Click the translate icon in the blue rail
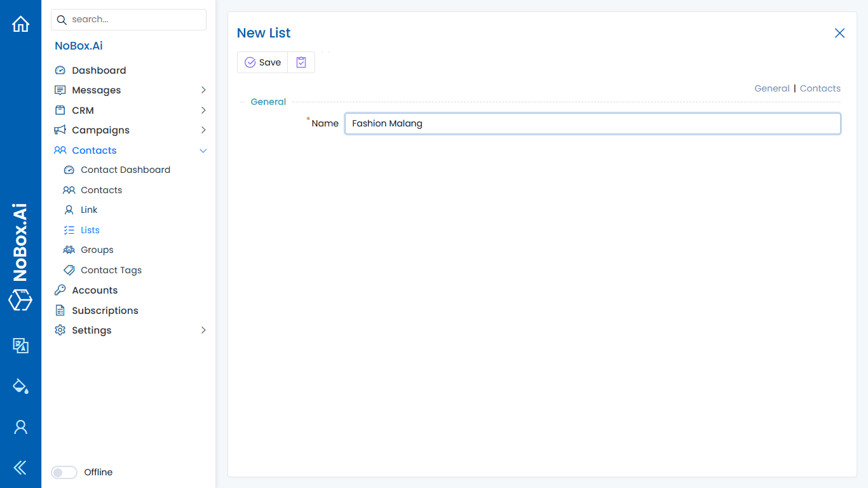868x488 pixels. 20,346
